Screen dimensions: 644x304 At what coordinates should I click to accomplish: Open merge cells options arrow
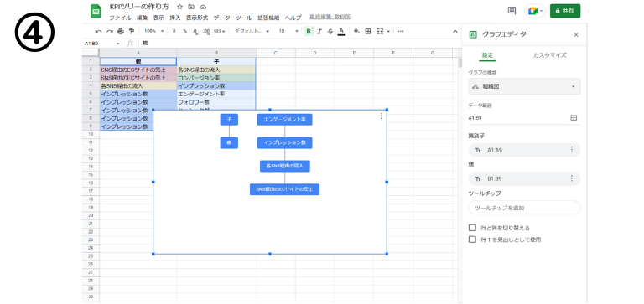pos(388,31)
